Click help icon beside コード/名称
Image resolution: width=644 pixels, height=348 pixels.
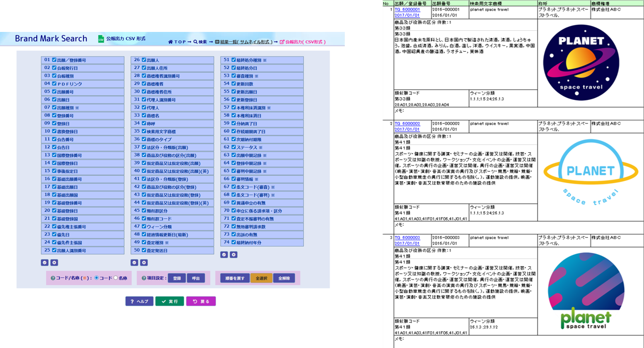tap(53, 278)
